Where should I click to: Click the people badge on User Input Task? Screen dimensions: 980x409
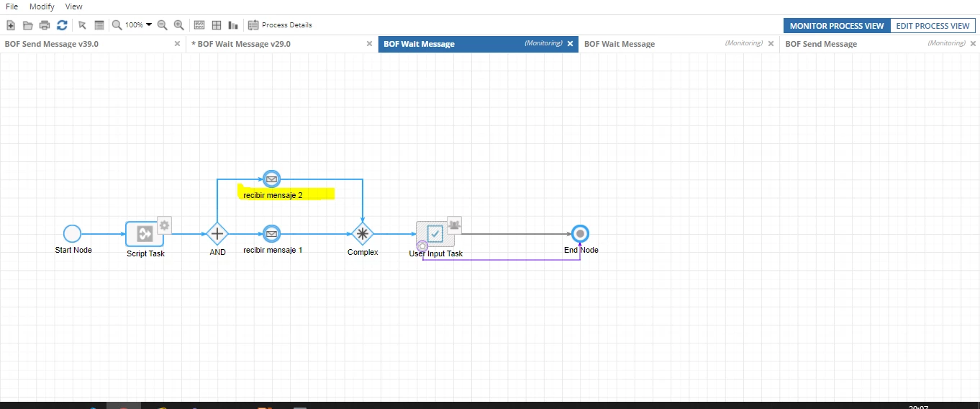click(x=454, y=224)
